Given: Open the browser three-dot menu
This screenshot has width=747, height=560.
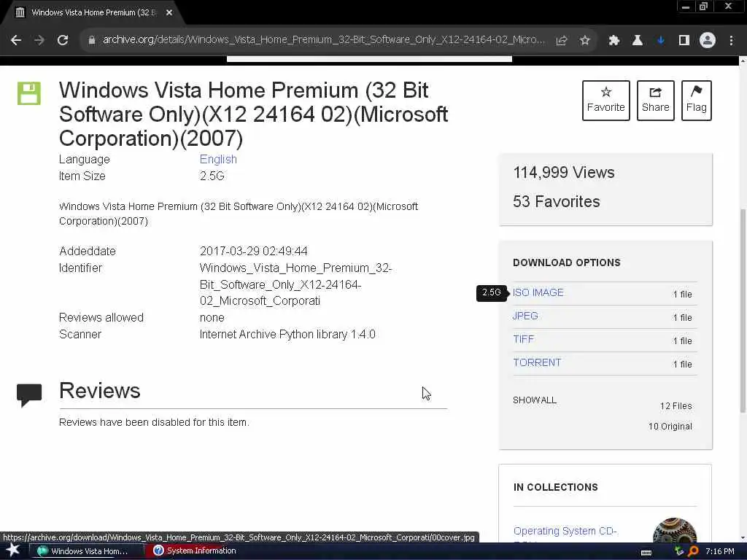Looking at the screenshot, I should click(x=731, y=41).
